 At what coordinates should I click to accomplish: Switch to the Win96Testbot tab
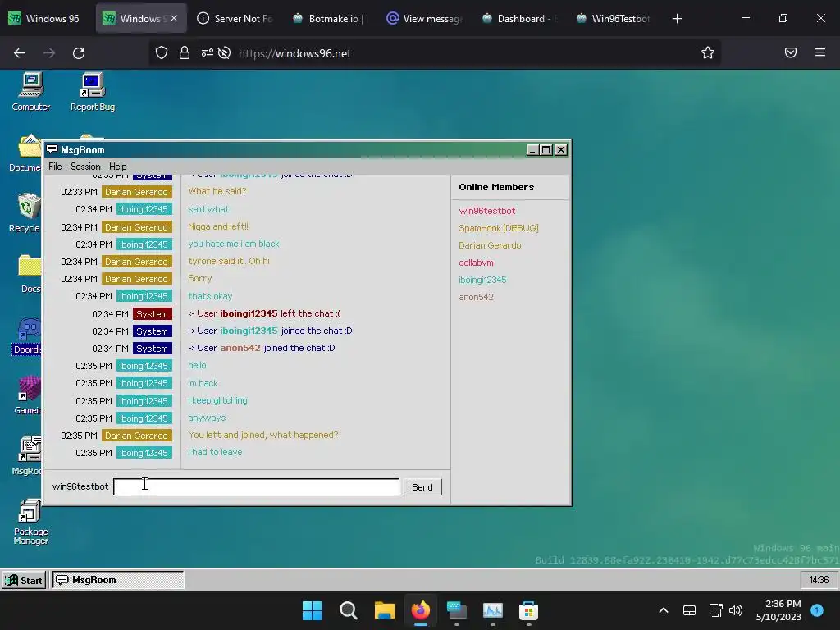click(x=614, y=18)
